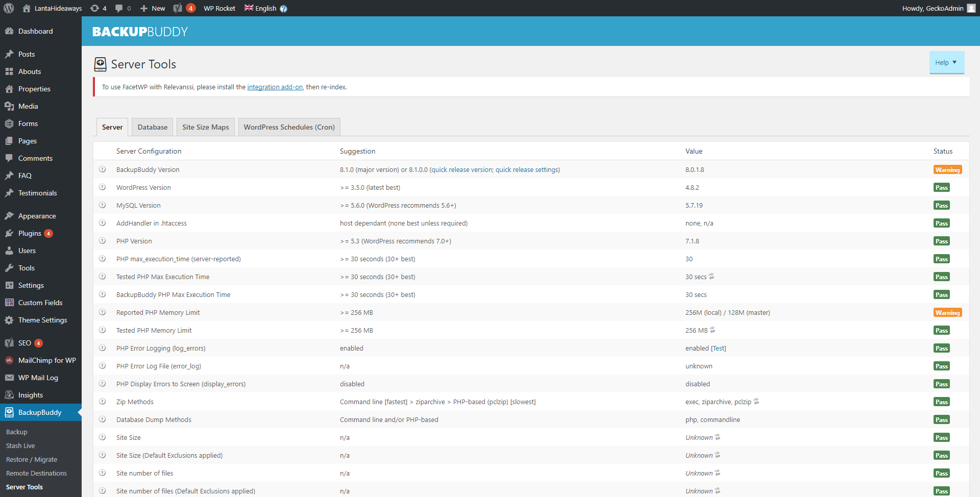Viewport: 980px width, 497px height.
Task: Click the Tools wrench icon
Action: [x=9, y=268]
